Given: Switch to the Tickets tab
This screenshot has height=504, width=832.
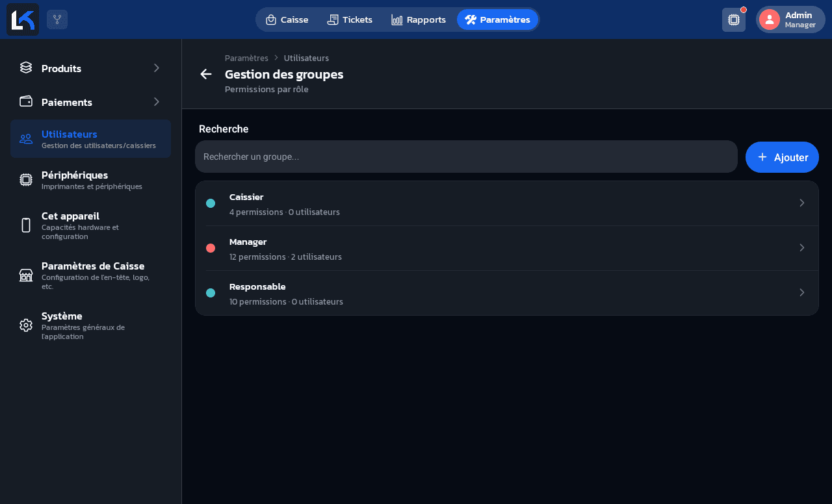Looking at the screenshot, I should click(x=350, y=19).
